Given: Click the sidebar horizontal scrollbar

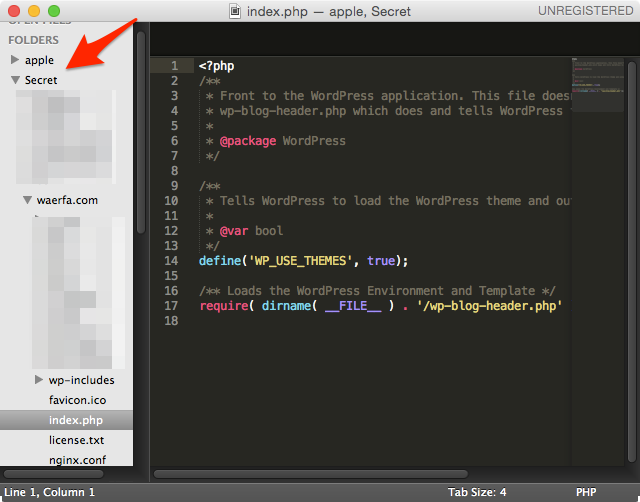Looking at the screenshot, I should coord(53,474).
